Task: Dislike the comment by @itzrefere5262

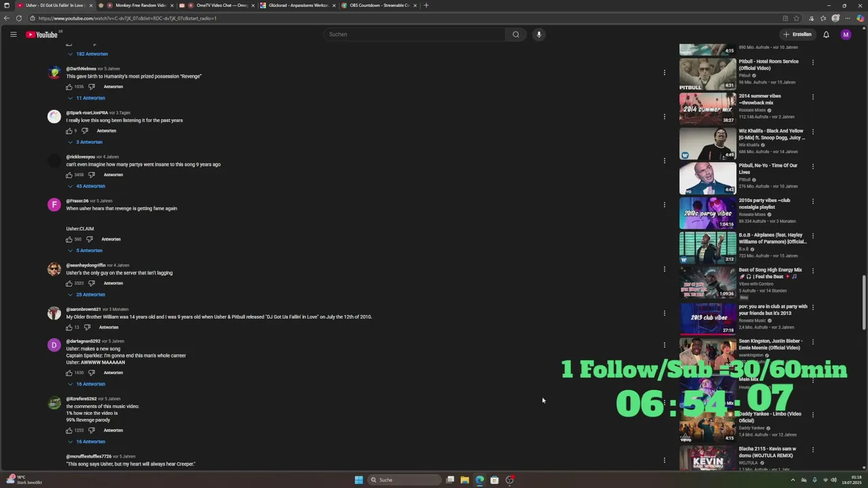Action: coord(92,430)
